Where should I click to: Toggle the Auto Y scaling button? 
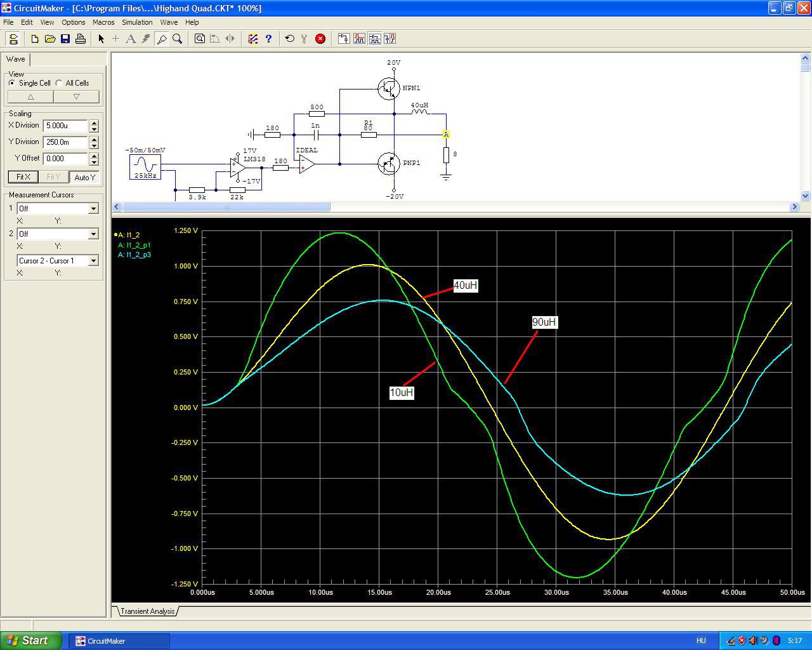(84, 177)
